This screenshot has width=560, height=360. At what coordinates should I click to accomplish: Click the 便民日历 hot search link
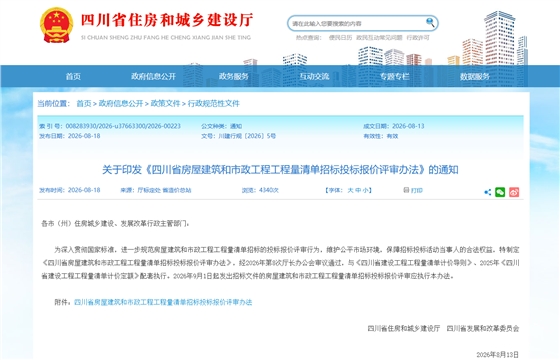click(x=340, y=38)
